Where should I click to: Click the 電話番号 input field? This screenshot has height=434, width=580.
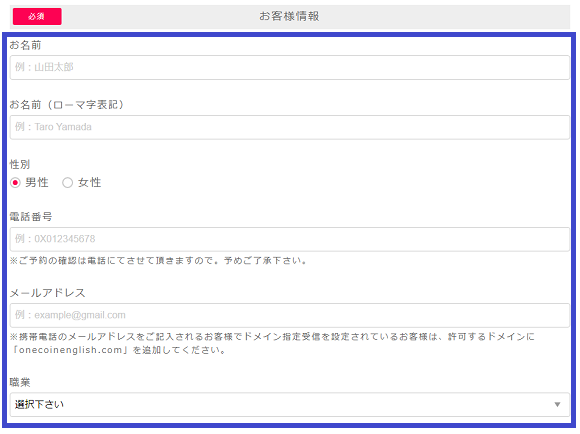(290, 239)
